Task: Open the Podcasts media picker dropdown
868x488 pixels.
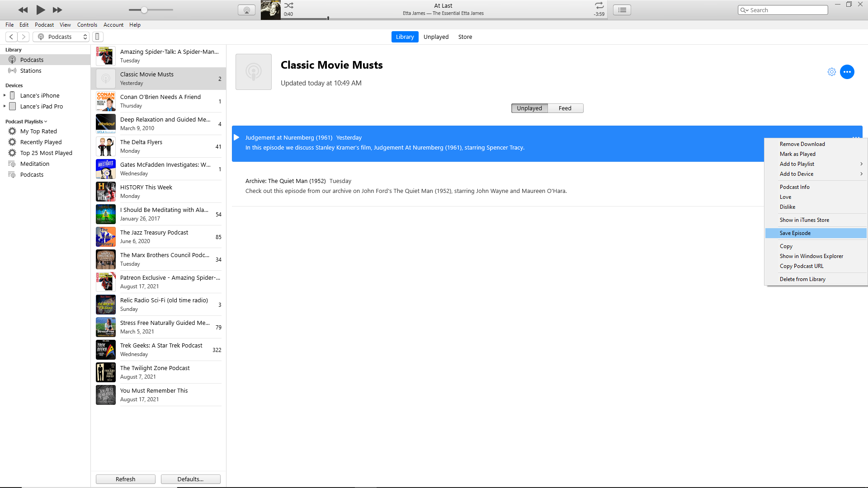Action: tap(61, 37)
